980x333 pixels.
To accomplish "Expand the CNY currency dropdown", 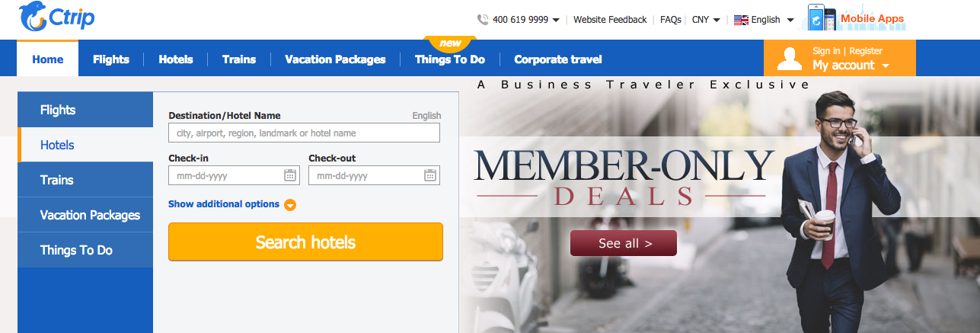I will 706,20.
